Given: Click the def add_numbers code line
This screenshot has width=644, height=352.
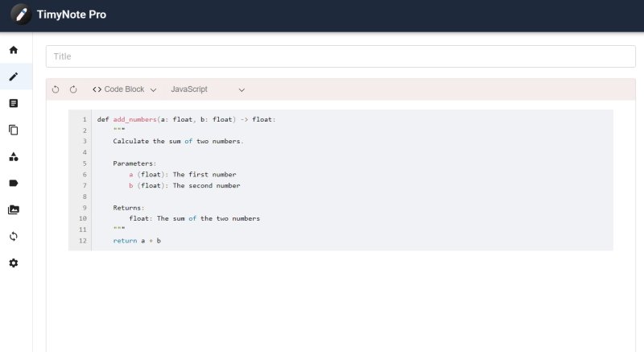Looking at the screenshot, I should click(186, 119).
